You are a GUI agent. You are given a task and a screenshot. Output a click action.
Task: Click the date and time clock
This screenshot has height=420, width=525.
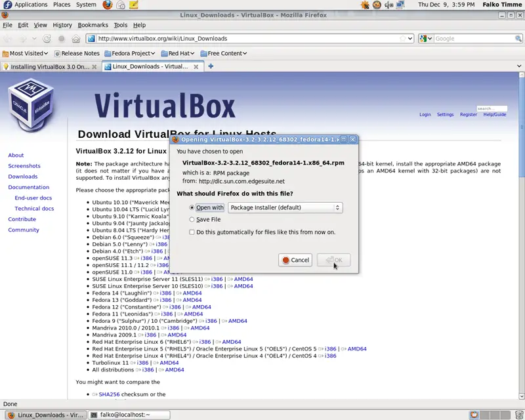(446, 5)
